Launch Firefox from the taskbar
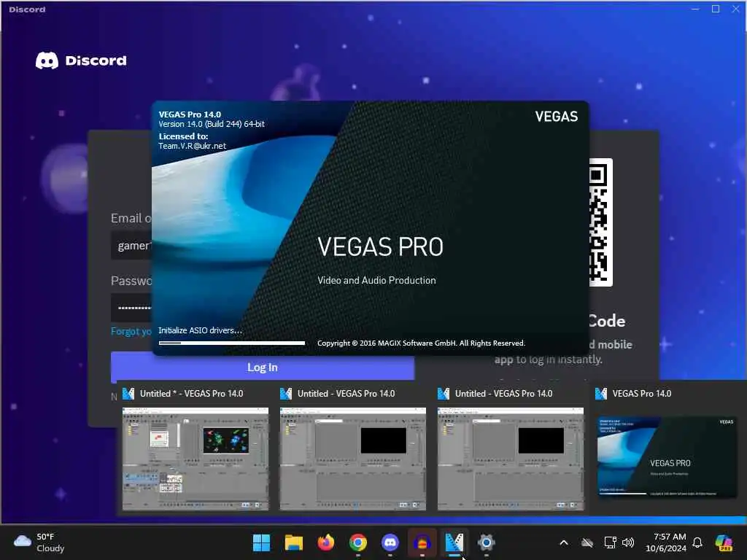 [x=326, y=542]
